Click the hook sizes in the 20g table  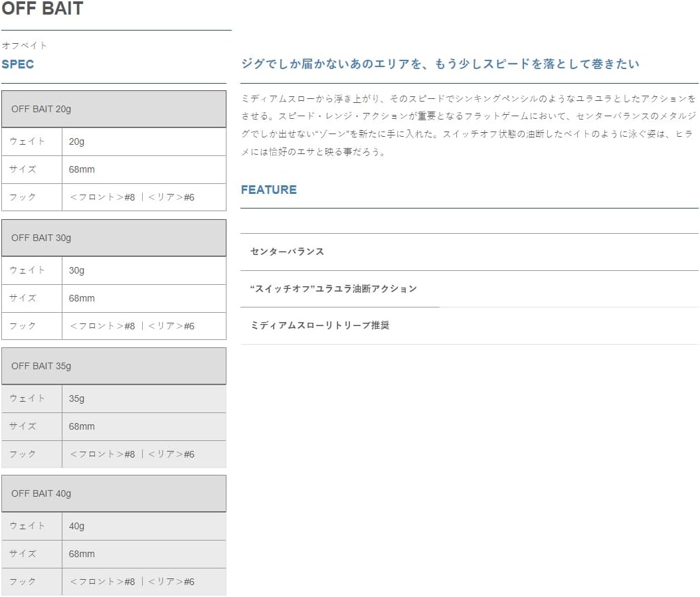(x=132, y=197)
